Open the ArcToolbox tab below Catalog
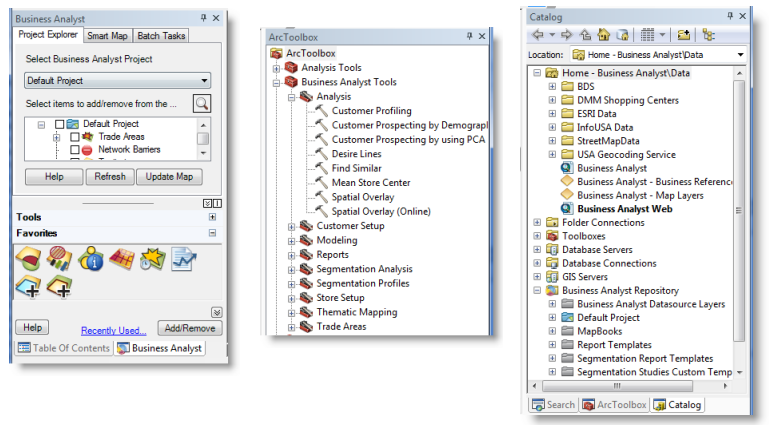 614,404
